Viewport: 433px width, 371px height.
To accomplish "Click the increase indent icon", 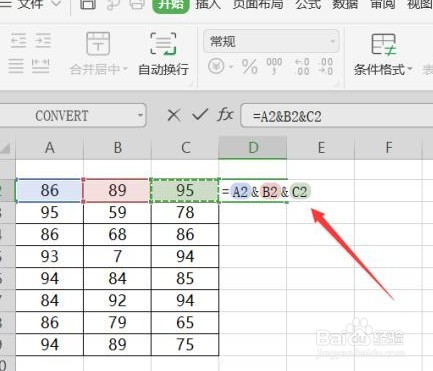I will pyautogui.click(x=43, y=40).
